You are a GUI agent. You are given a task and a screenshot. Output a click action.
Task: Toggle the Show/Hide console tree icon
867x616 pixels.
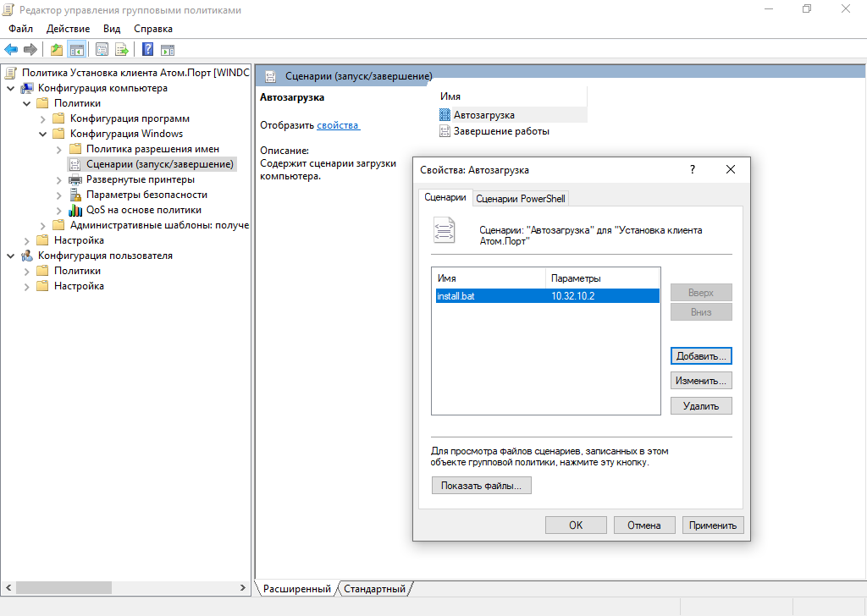point(77,49)
